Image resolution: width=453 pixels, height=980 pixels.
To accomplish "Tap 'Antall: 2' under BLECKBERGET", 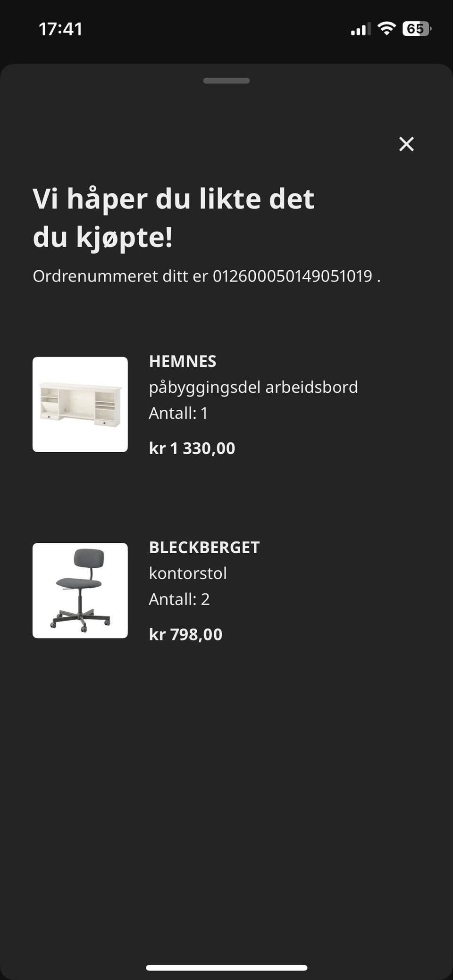I will [x=179, y=599].
